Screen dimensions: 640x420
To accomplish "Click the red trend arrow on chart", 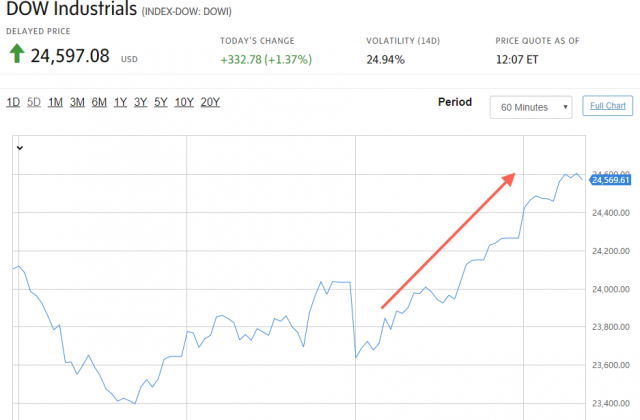I will tap(447, 241).
